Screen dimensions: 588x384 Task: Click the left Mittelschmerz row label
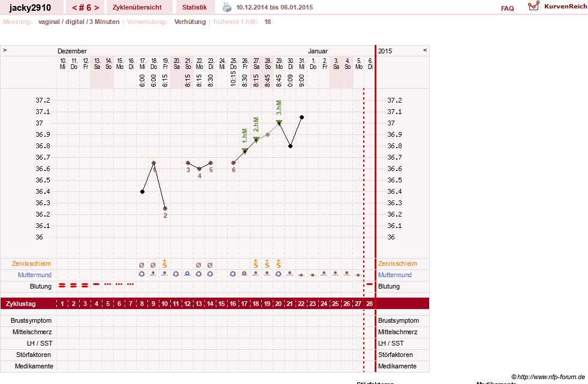coord(32,332)
